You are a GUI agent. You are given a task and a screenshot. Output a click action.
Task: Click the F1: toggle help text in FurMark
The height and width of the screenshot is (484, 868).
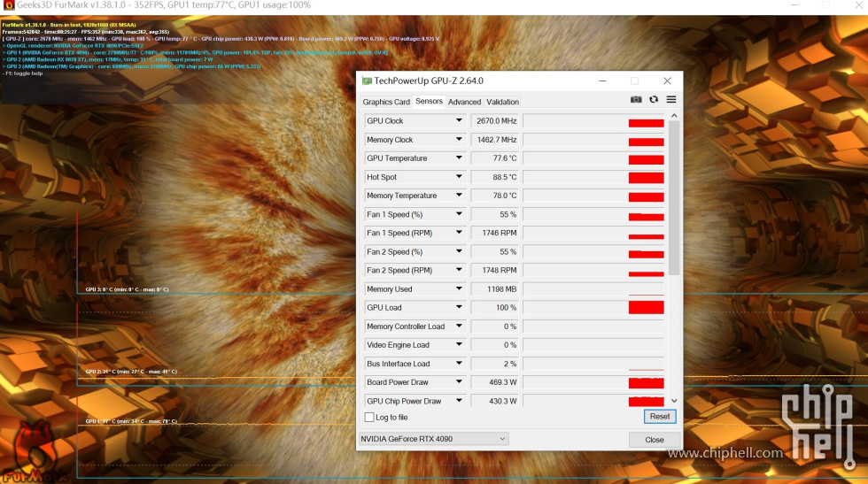[x=23, y=73]
